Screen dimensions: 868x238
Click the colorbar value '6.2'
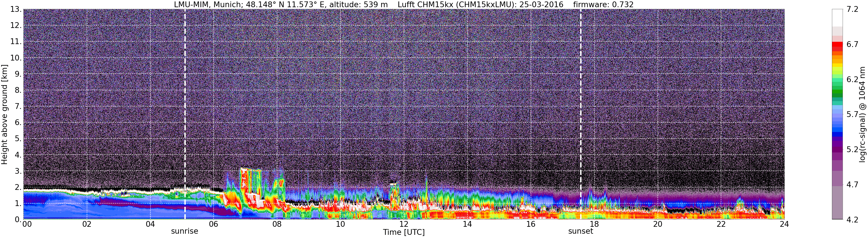click(x=852, y=80)
